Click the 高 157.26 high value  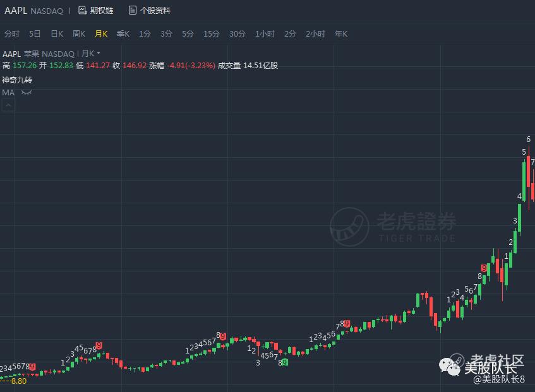(20, 65)
